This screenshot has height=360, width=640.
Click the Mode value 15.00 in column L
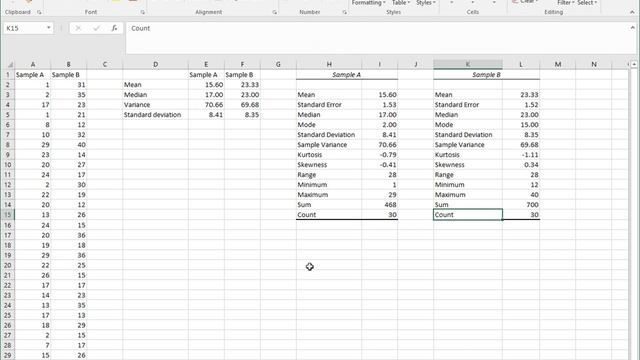(x=521, y=124)
